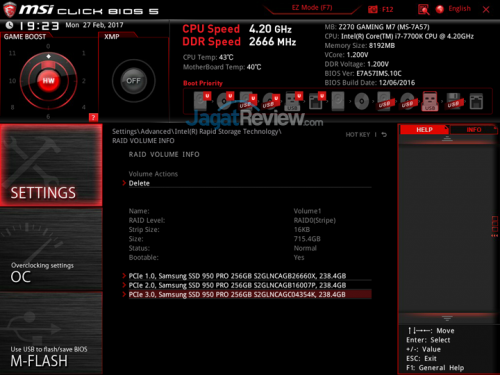The image size is (500, 375).
Task: Click the CPU Speed 4.20 GHz readout
Action: click(237, 29)
